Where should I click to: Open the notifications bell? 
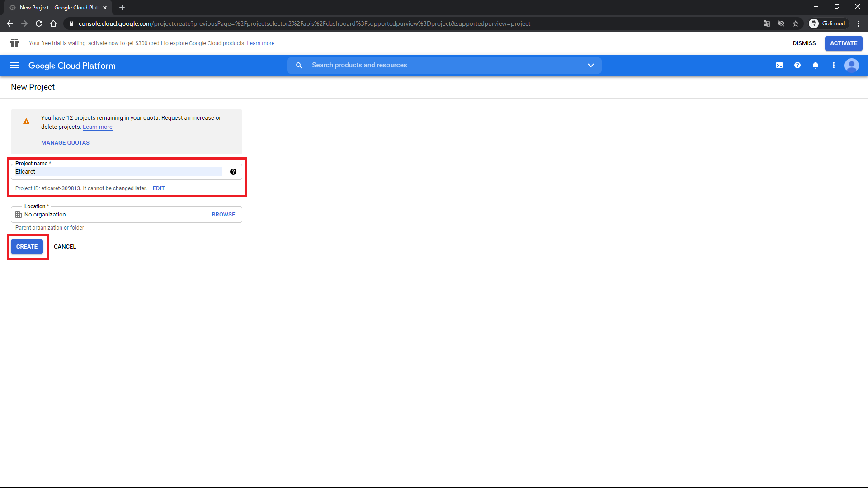816,66
